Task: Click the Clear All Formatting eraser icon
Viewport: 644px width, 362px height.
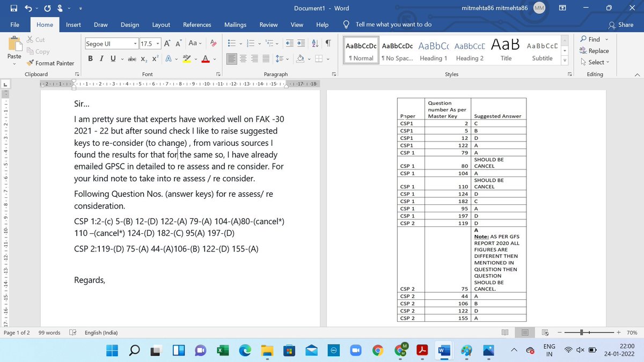Action: coord(213,43)
